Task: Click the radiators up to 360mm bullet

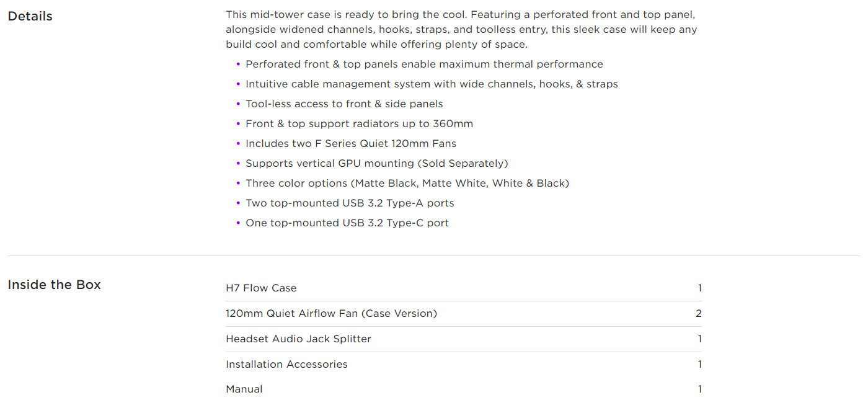Action: pyautogui.click(x=359, y=124)
